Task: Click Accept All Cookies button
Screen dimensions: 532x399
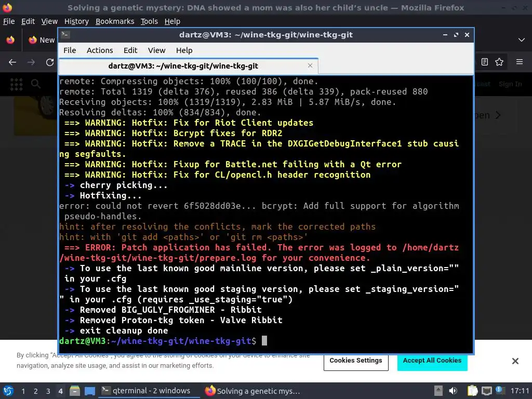Action: point(432,361)
